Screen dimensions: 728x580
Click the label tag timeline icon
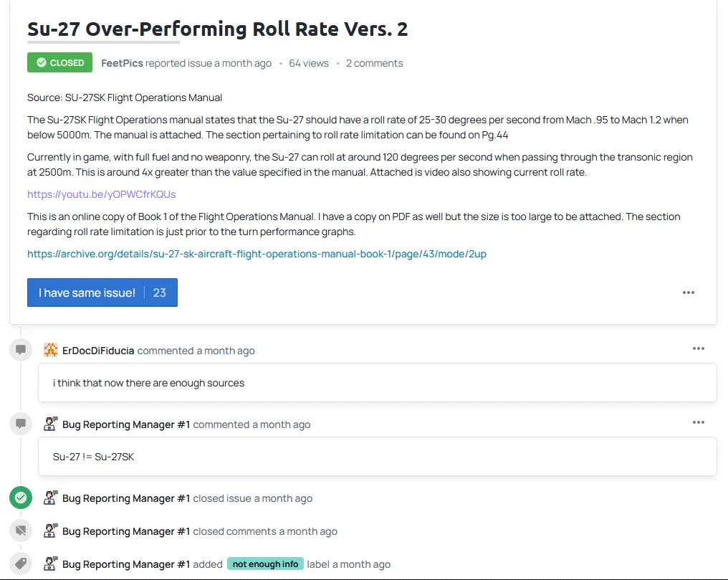tap(21, 564)
